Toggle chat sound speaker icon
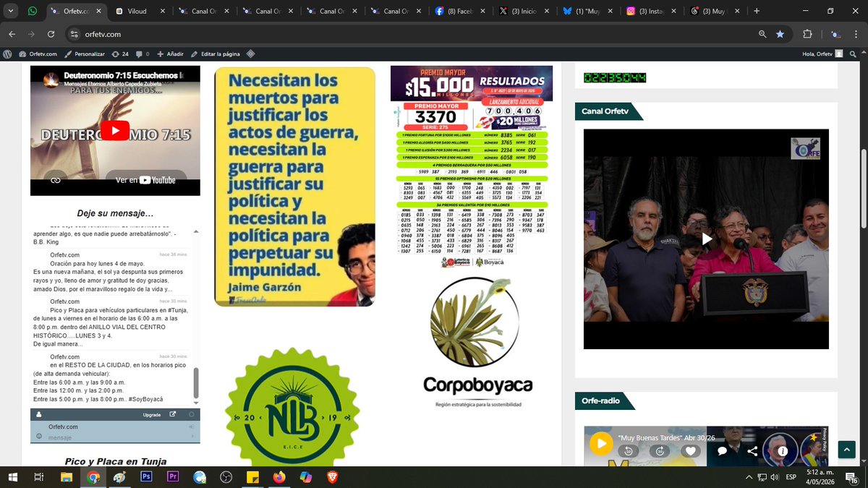 point(191,427)
